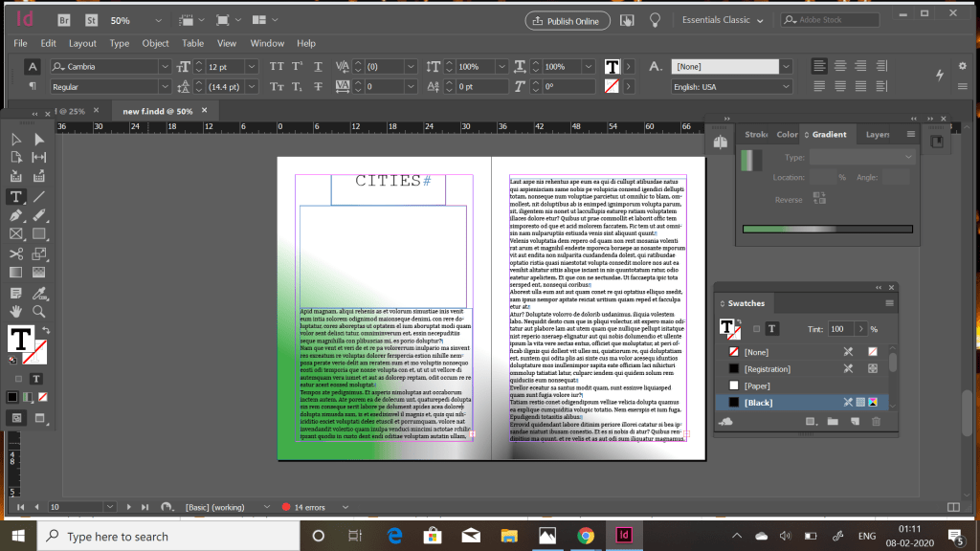Switch to the Stroke panel tab
The height and width of the screenshot is (551, 980).
coord(756,135)
